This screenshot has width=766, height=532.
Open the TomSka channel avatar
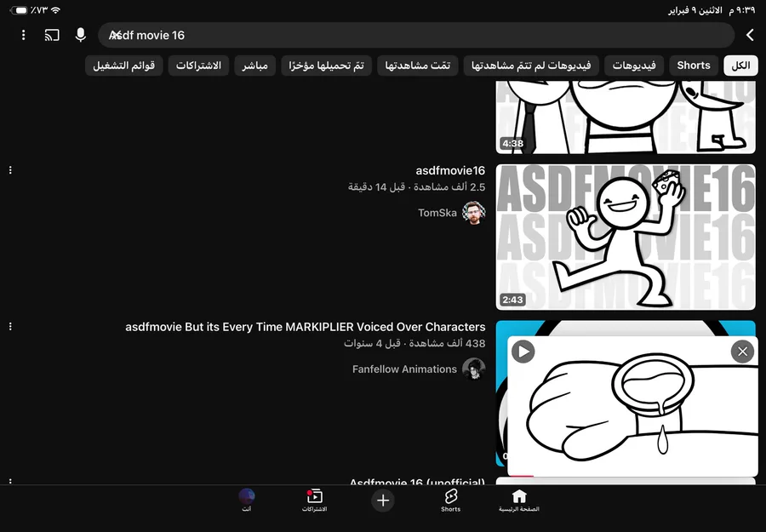tap(474, 213)
